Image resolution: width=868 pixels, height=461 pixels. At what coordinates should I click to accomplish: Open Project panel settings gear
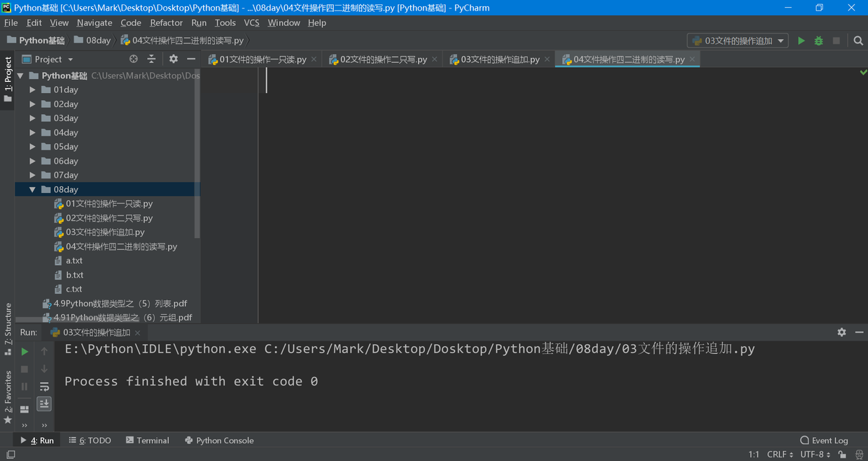tap(174, 59)
